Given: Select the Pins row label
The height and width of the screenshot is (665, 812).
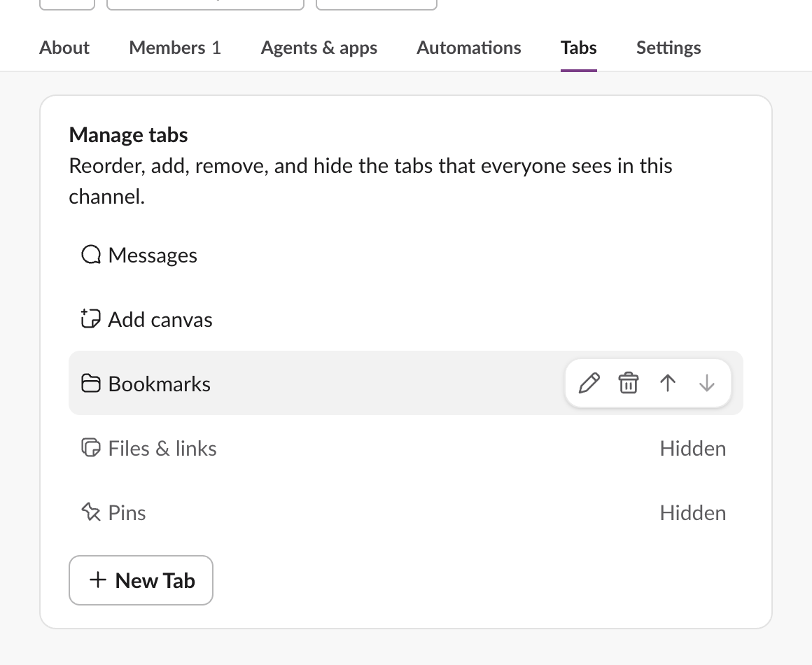Looking at the screenshot, I should click(127, 512).
